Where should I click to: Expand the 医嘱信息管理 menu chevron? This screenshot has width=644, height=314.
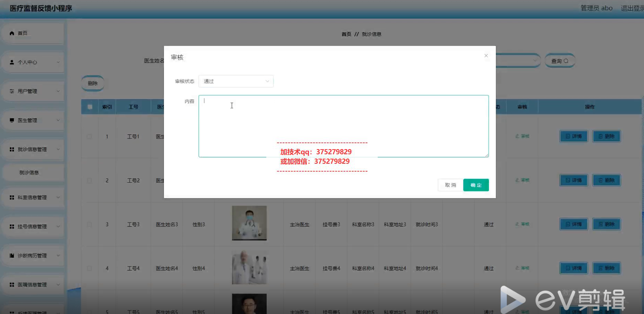point(58,285)
